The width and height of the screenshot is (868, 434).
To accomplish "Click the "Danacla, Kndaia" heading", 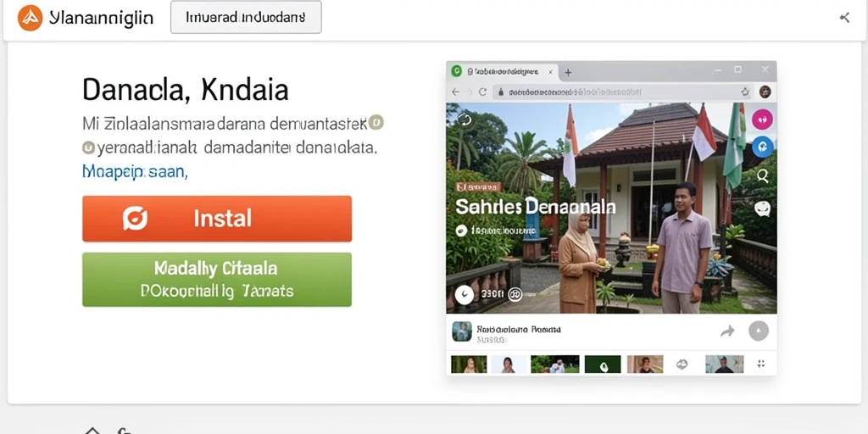I will [186, 89].
